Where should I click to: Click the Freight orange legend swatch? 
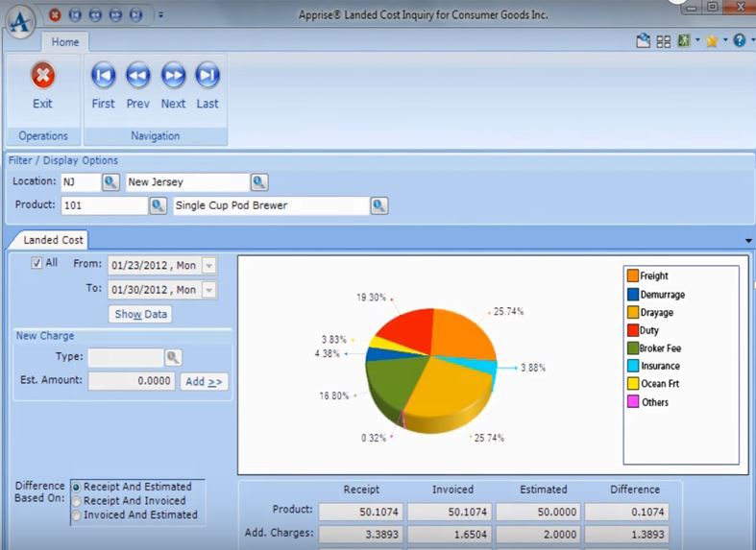(x=633, y=276)
